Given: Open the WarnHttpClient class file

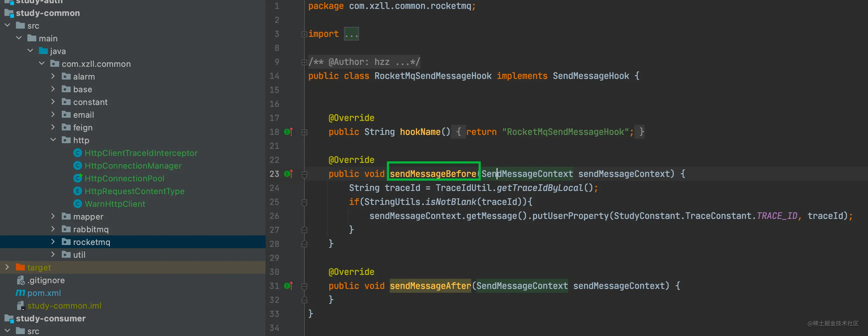Looking at the screenshot, I should 115,204.
